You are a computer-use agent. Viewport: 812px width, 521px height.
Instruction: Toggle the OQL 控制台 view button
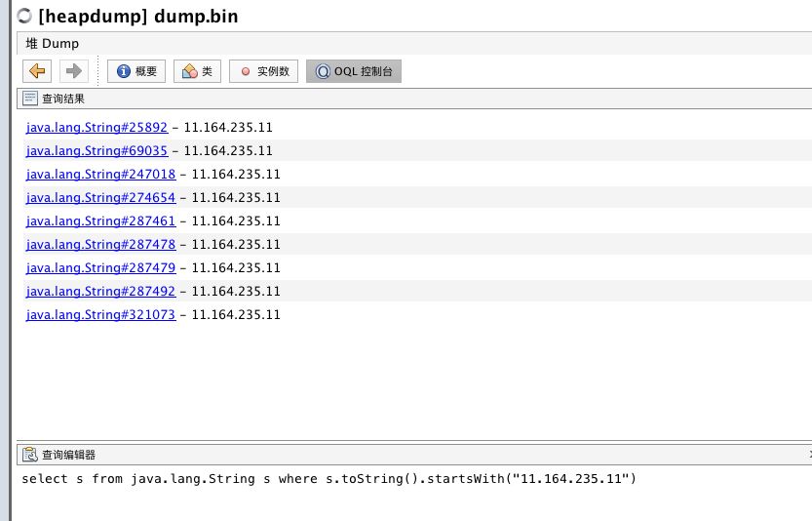(x=353, y=71)
